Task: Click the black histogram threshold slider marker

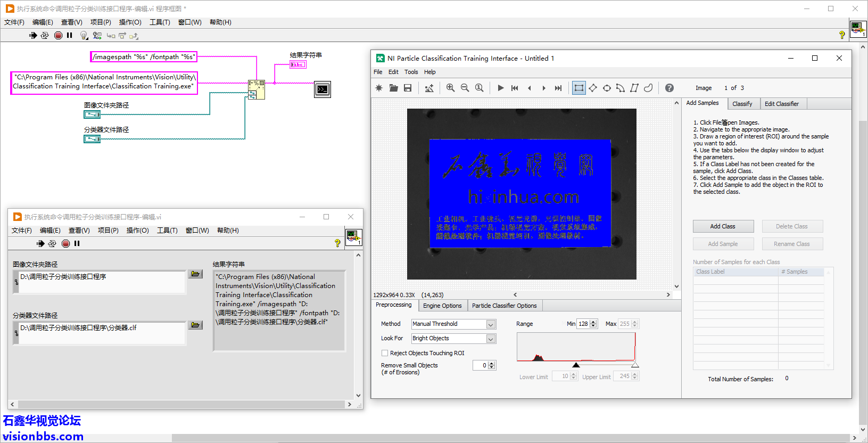Action: (x=576, y=365)
